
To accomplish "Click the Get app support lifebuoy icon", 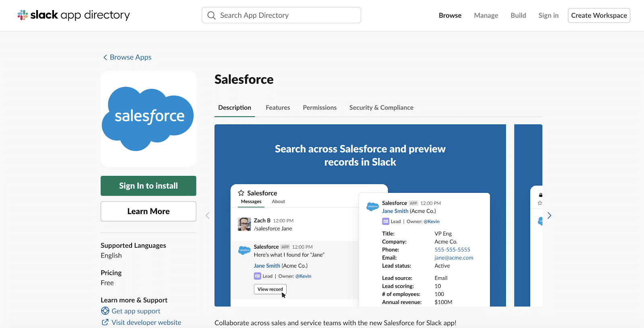I will [x=105, y=311].
